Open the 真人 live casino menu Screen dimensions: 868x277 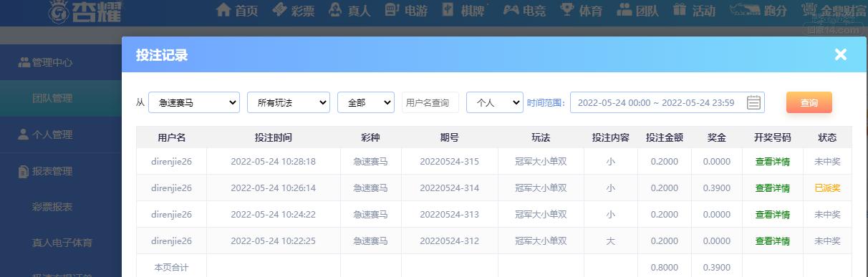point(349,10)
